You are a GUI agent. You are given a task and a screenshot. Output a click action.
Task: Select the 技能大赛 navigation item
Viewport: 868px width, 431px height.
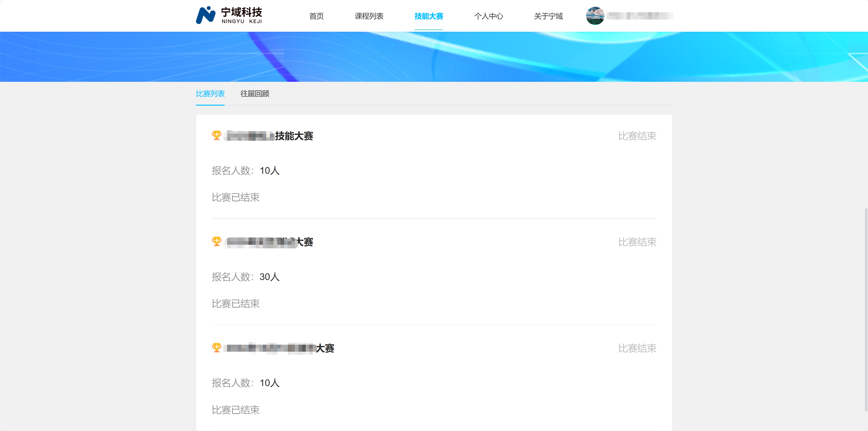coord(429,16)
